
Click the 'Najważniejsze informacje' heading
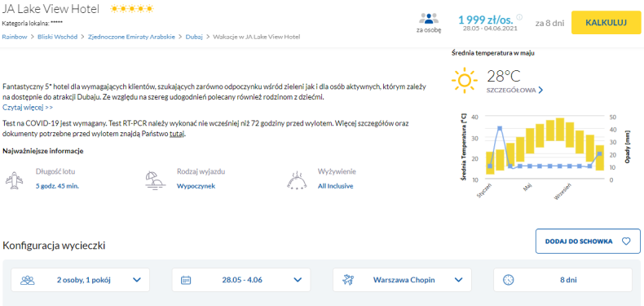[x=43, y=151]
